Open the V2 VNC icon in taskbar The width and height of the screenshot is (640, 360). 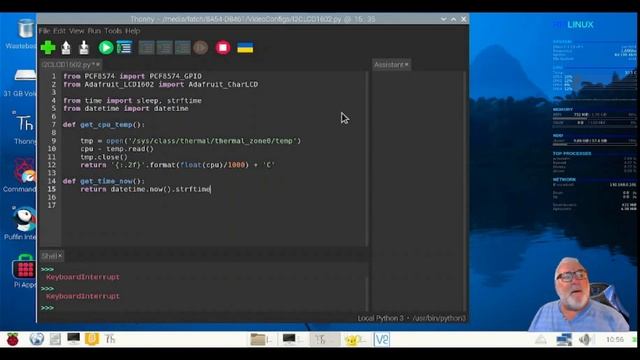pyautogui.click(x=382, y=339)
